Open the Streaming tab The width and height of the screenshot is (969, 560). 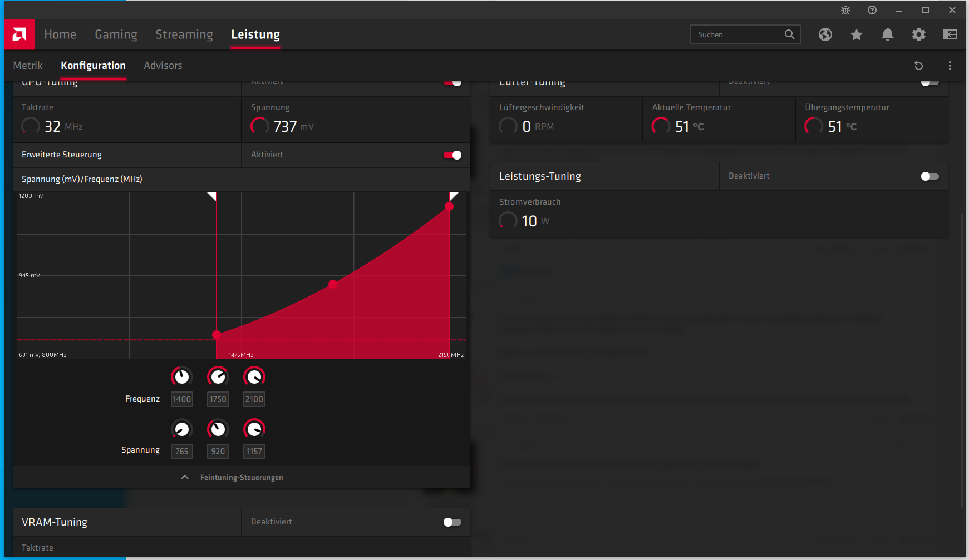[184, 34]
